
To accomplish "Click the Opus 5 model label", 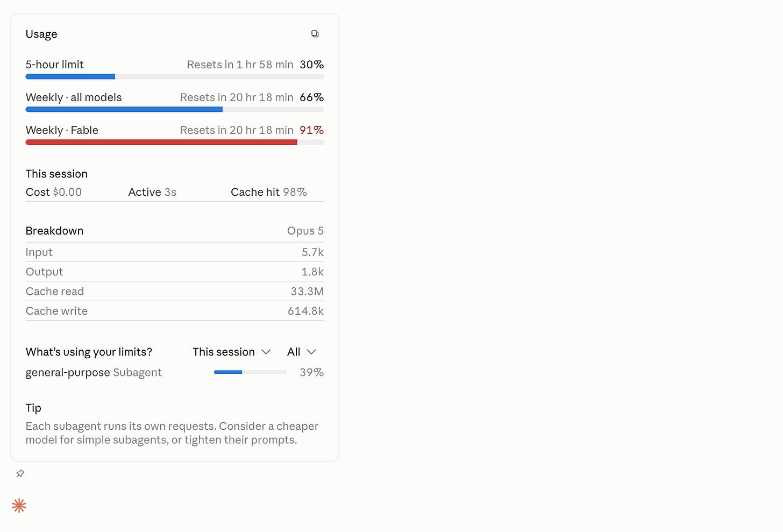I will pyautogui.click(x=305, y=231).
